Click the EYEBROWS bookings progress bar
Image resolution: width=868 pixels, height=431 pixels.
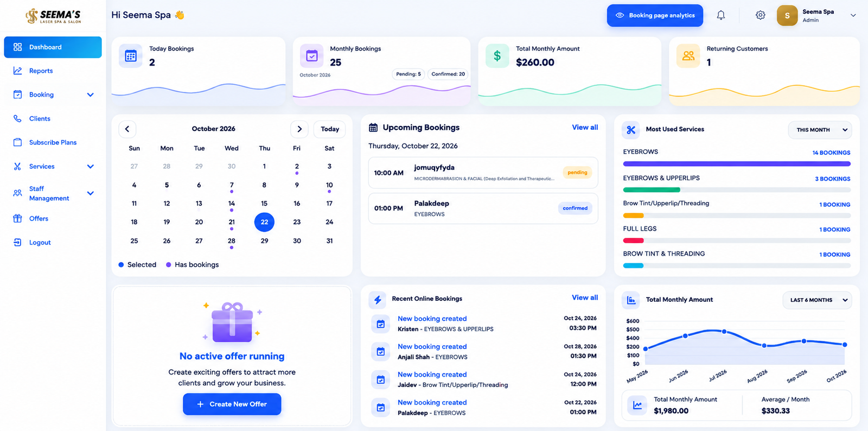(737, 164)
